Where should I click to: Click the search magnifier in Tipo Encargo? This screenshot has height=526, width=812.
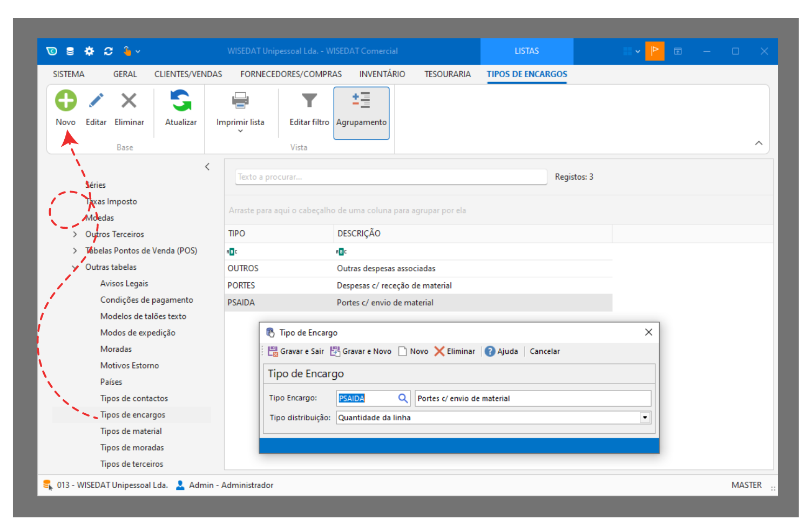(x=403, y=398)
